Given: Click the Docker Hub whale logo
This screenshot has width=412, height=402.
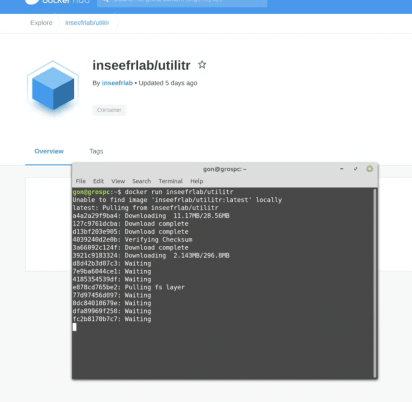Looking at the screenshot, I should click(x=32, y=1).
